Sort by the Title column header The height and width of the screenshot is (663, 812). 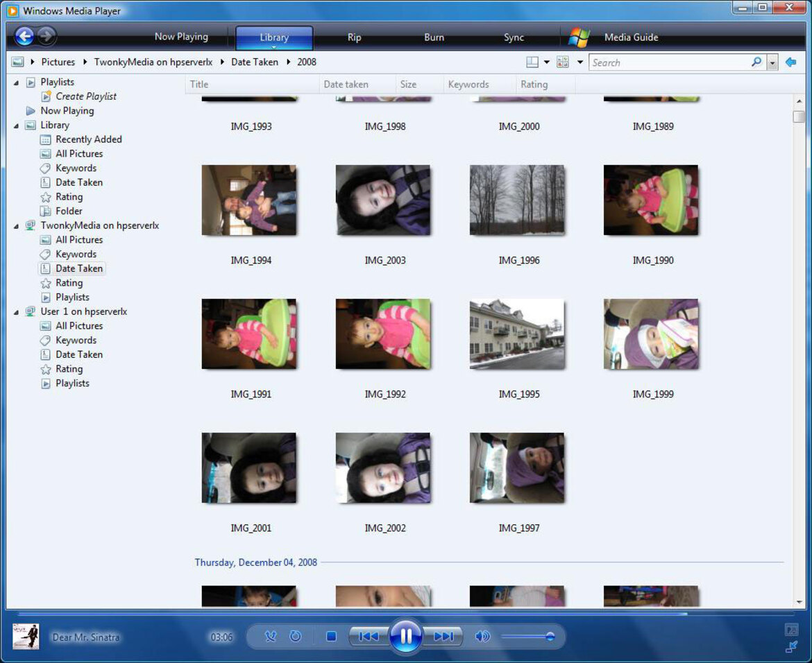[x=252, y=85]
